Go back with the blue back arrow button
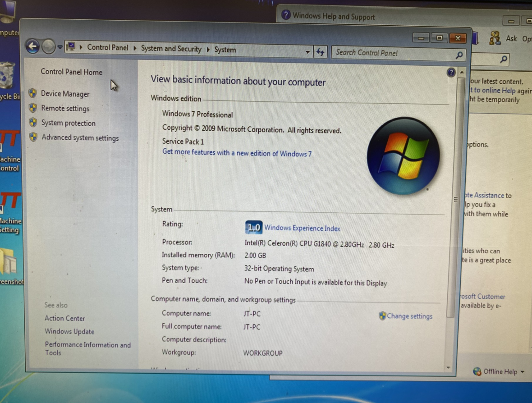This screenshot has height=403, width=532. pyautogui.click(x=32, y=46)
